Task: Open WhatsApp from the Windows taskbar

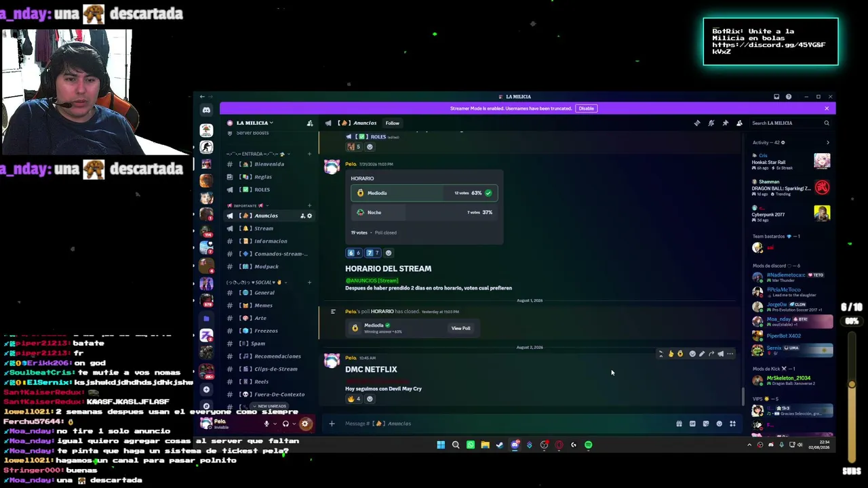Action: pos(471,445)
